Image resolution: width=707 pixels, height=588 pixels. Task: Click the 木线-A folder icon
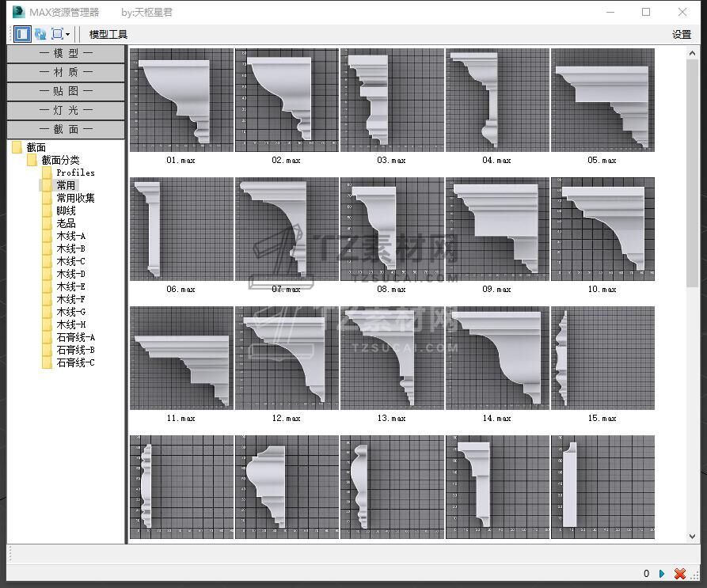coord(48,236)
